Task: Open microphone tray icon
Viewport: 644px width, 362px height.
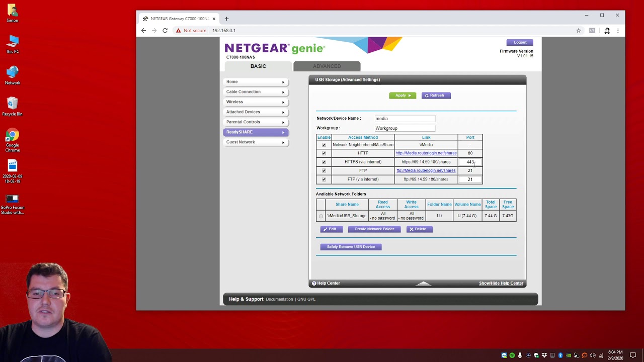Action: pos(520,355)
